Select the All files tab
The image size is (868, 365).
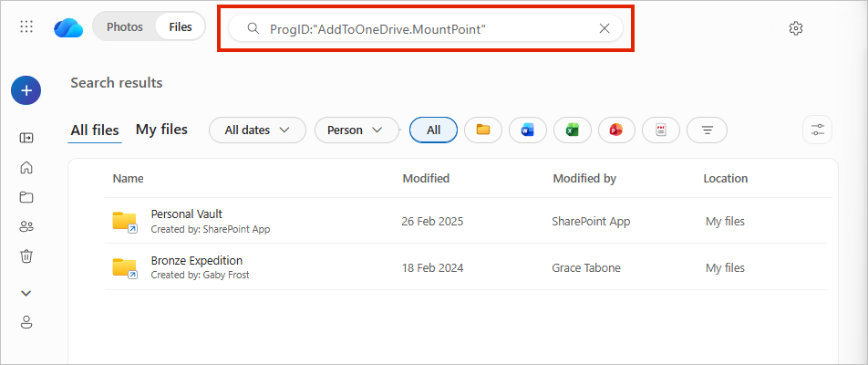coord(95,130)
